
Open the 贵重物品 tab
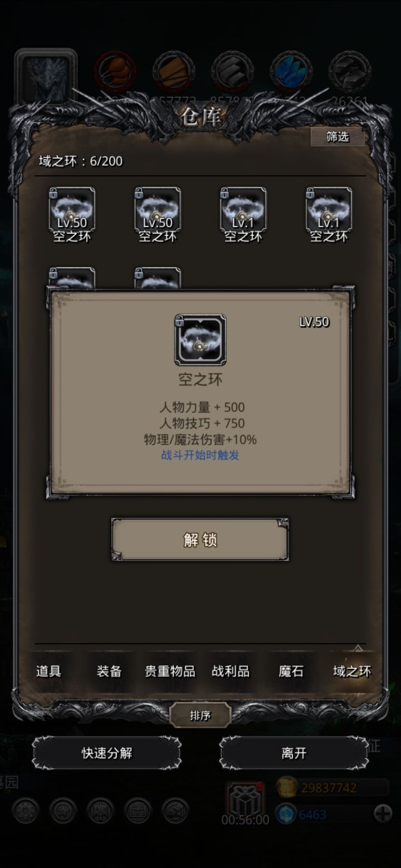[170, 671]
